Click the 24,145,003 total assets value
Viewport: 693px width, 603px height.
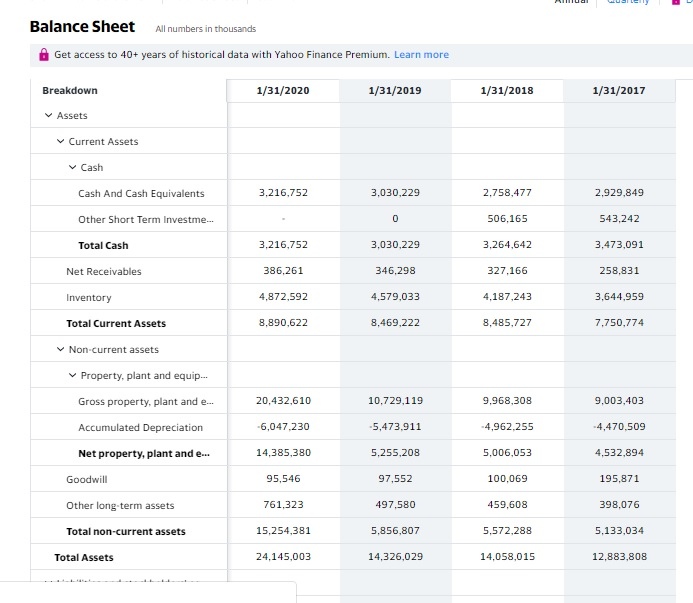click(x=283, y=557)
